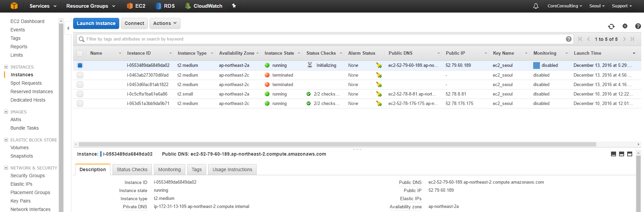Viewport: 644px width, 212px height.
Task: Open the Support dropdown menu
Action: point(622,6)
